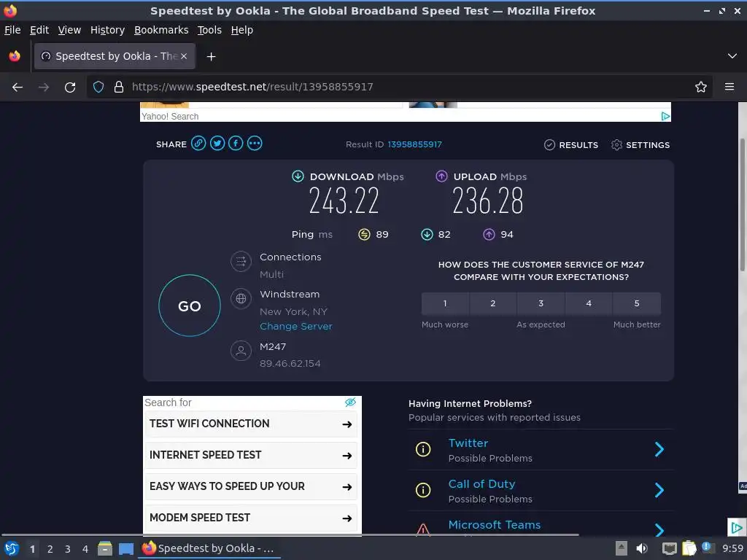Viewport: 747px width, 560px height.
Task: Expand Call of Duty row chevron
Action: (x=659, y=490)
